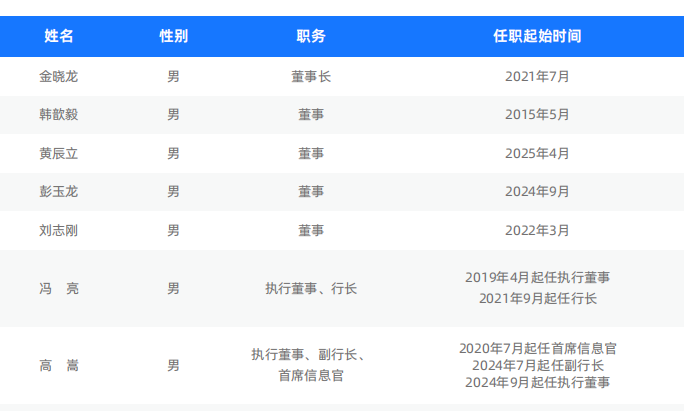Click the line 2021年9月起任行长
684x411 pixels.
537,298
